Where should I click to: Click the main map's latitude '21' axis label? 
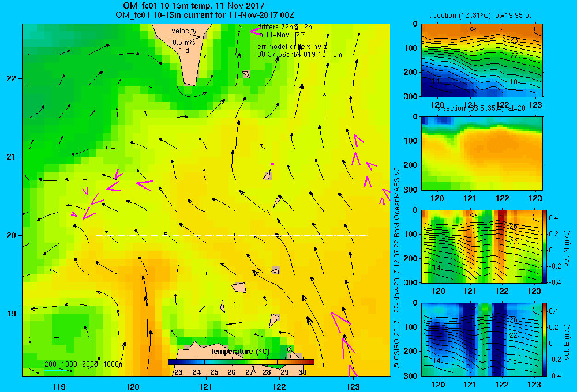(12, 157)
